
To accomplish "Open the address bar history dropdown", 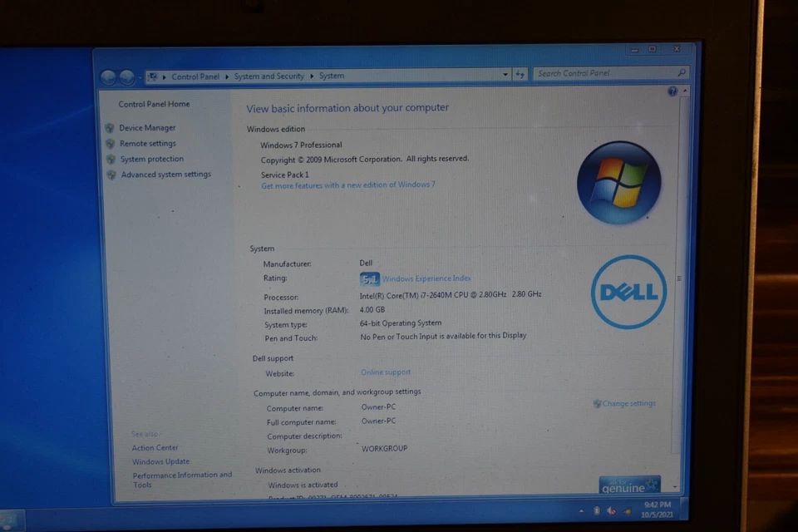I will pyautogui.click(x=505, y=74).
